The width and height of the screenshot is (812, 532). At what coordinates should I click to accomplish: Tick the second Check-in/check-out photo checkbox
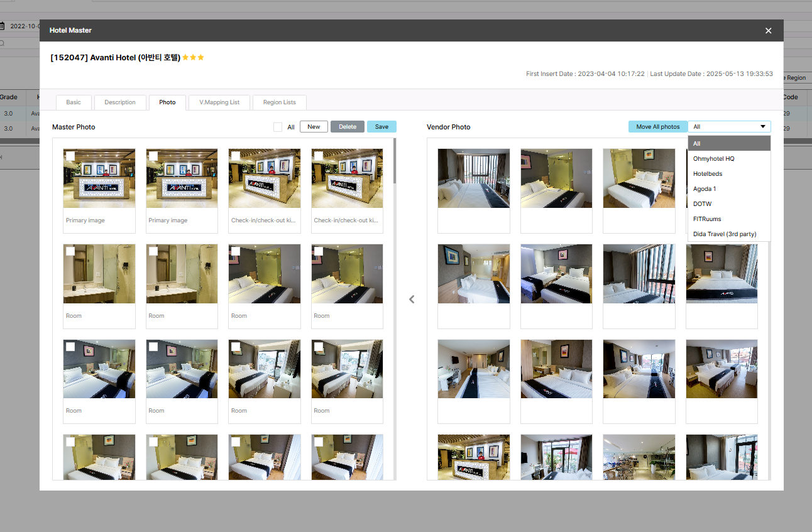pyautogui.click(x=319, y=156)
